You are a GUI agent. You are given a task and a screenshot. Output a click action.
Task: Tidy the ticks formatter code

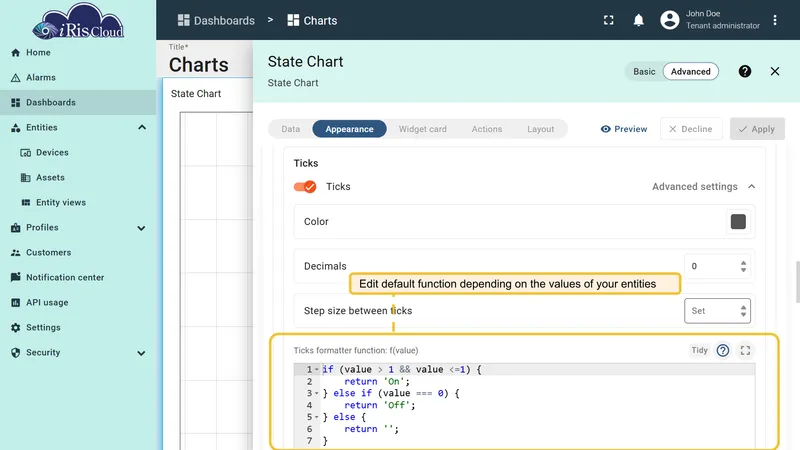699,350
